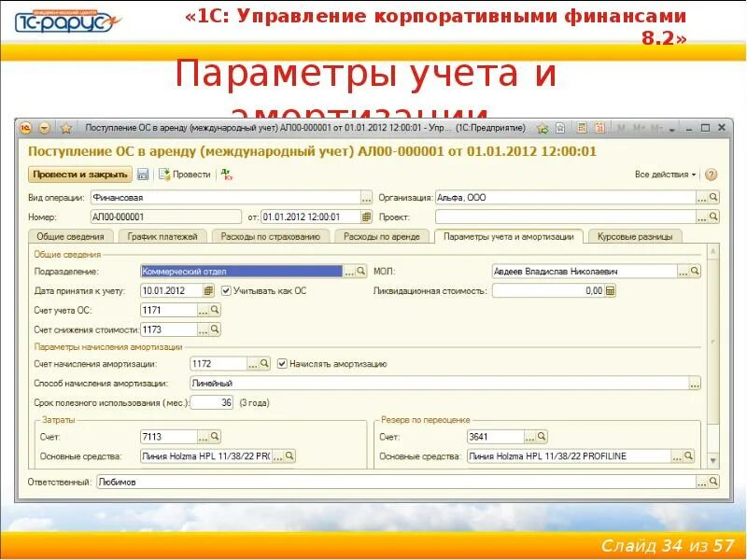Click magnifier next to Затраты Счет 7113

click(215, 436)
